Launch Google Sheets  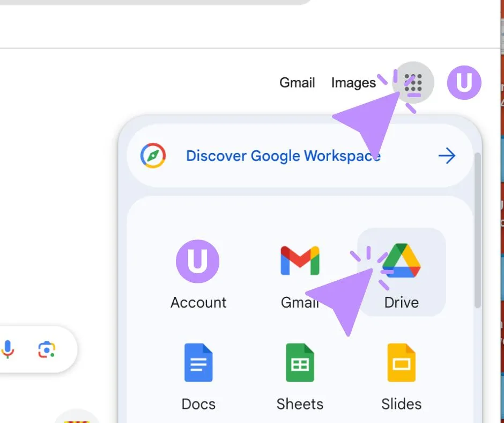coord(300,363)
